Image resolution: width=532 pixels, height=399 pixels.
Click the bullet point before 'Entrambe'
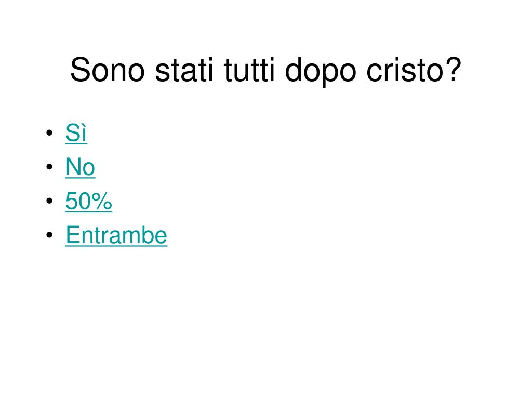tap(49, 235)
